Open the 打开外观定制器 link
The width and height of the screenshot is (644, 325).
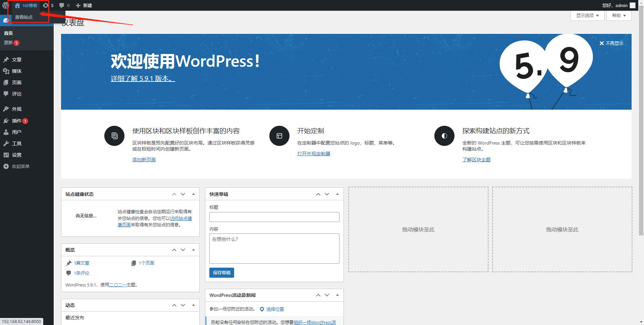tap(314, 154)
